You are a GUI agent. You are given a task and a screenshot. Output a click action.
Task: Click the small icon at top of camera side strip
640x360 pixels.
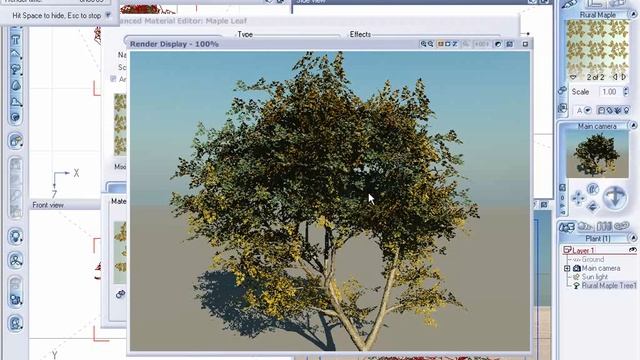(x=562, y=187)
